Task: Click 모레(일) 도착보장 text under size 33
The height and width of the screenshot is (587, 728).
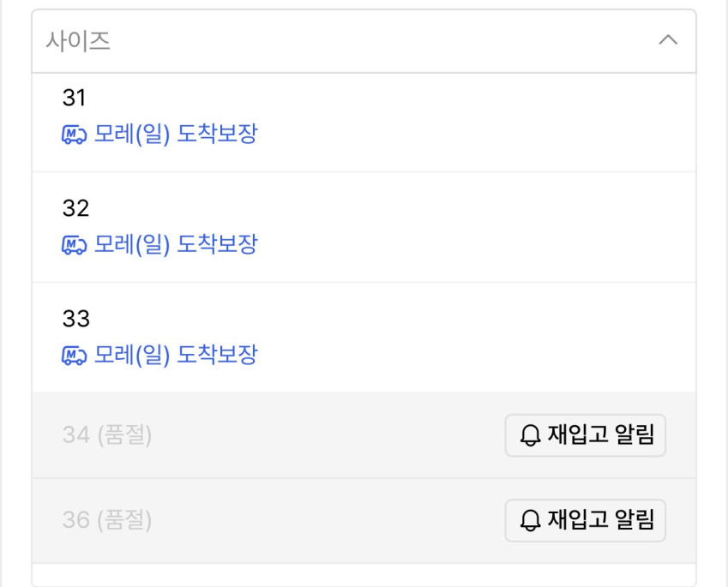Action: [175, 356]
